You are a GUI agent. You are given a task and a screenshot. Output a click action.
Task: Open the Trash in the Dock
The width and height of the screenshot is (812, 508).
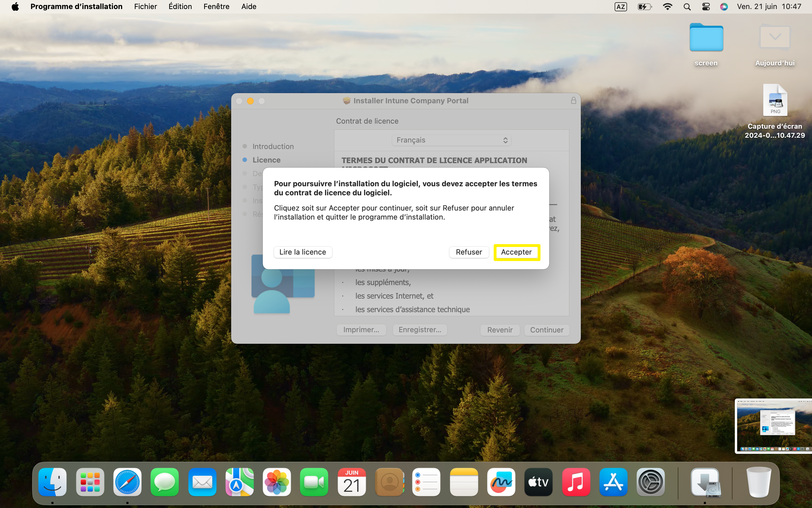[758, 482]
